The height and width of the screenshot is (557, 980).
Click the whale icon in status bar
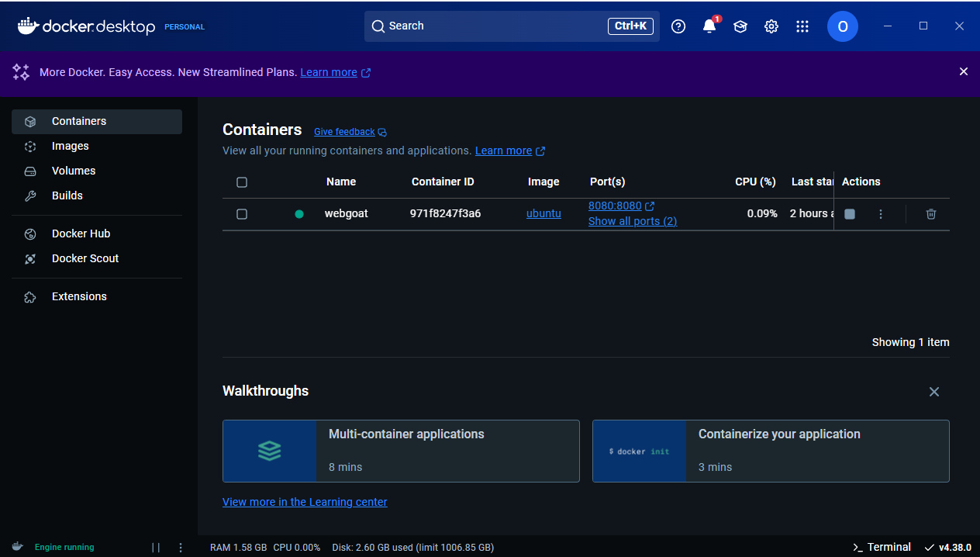point(17,547)
